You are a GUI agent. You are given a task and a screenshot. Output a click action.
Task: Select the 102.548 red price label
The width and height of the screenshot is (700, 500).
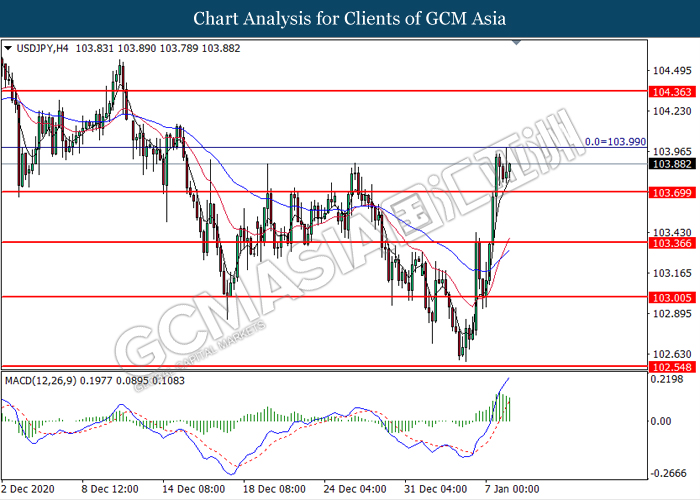pyautogui.click(x=671, y=367)
